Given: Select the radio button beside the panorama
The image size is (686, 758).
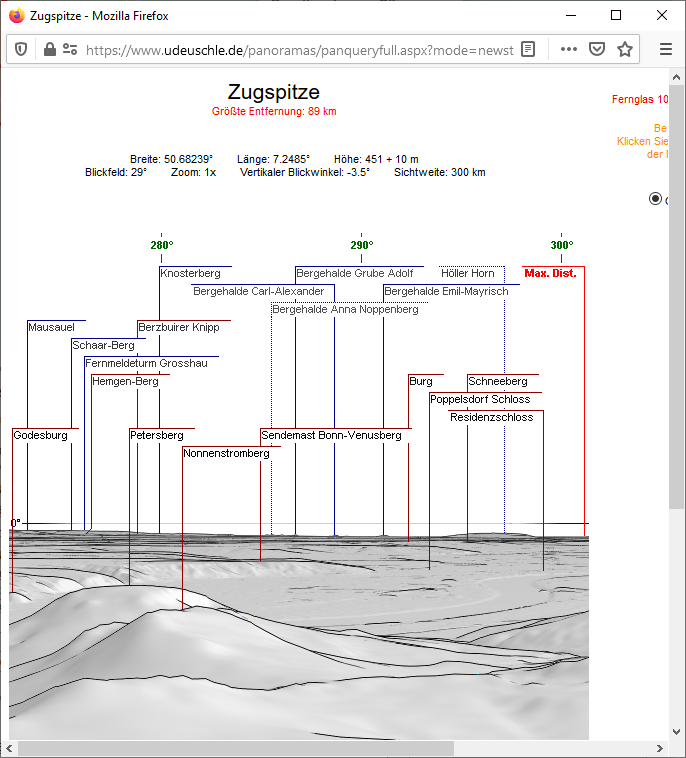Looking at the screenshot, I should pyautogui.click(x=655, y=198).
